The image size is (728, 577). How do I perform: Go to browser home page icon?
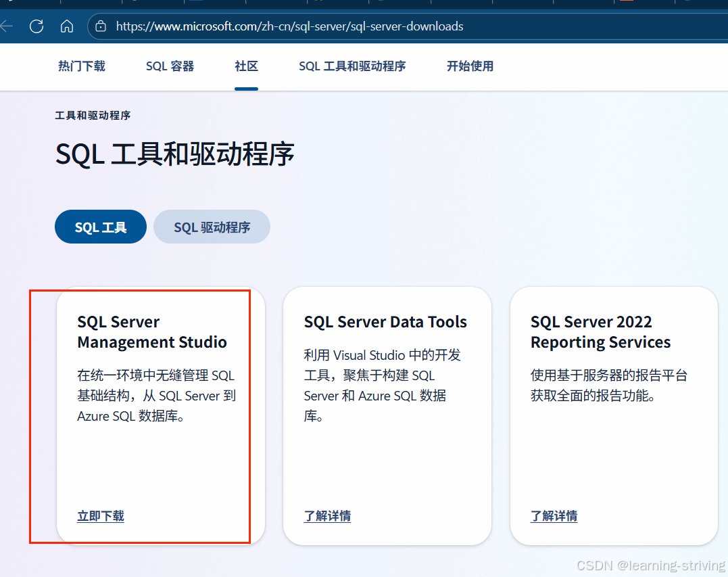click(x=67, y=26)
